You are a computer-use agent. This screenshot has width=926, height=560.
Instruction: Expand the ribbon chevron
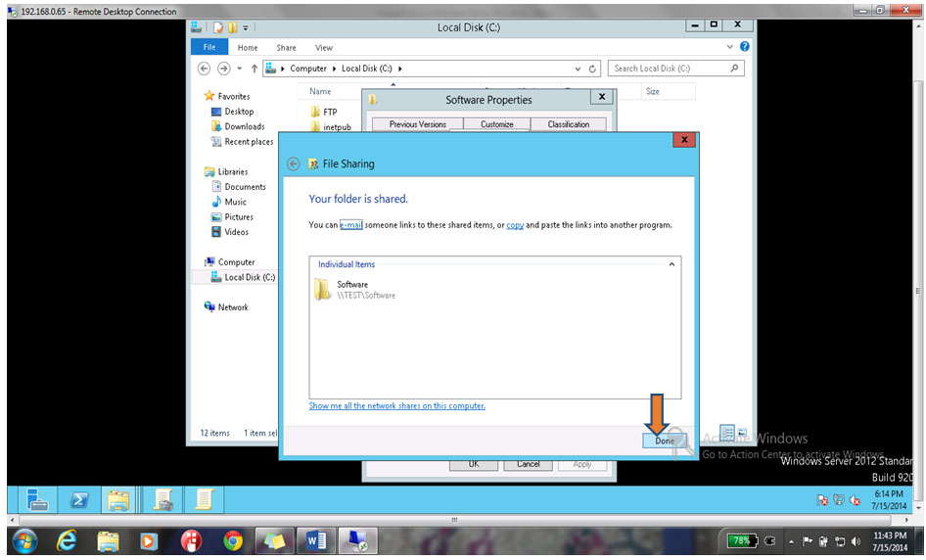(730, 47)
